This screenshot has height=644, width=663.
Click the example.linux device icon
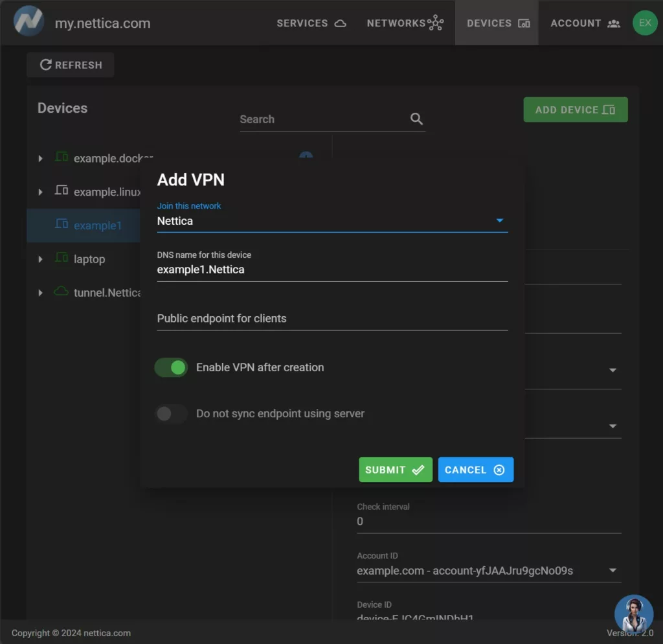coord(62,191)
